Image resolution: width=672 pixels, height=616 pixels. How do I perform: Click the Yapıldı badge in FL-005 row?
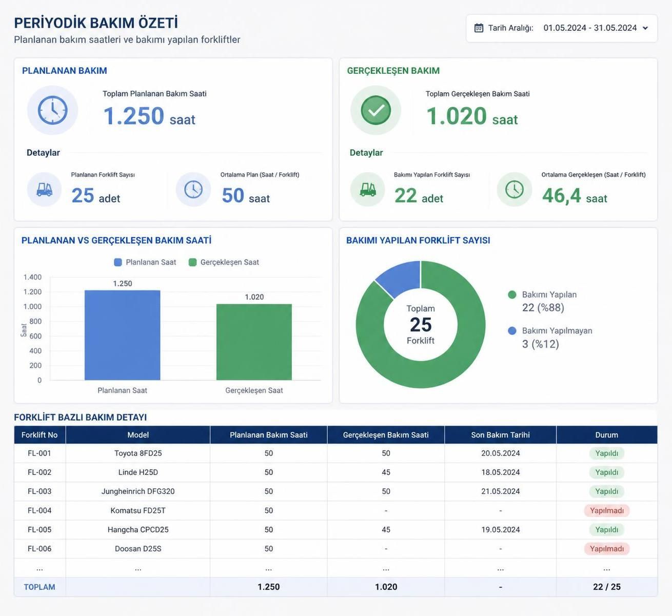tap(607, 529)
